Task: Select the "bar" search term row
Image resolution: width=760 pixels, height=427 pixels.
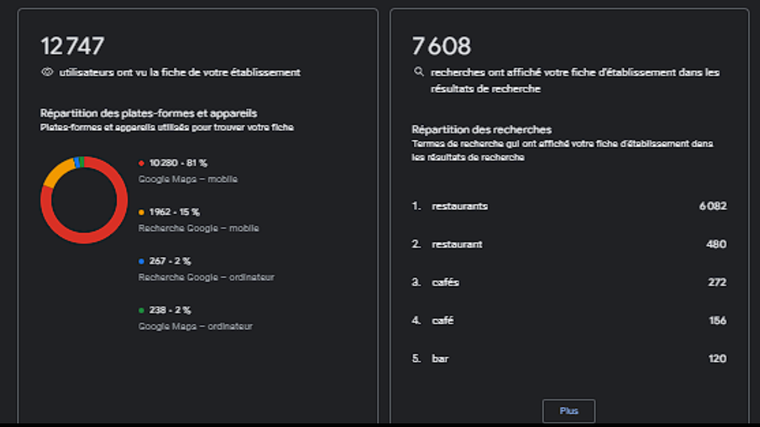Action: 440,358
